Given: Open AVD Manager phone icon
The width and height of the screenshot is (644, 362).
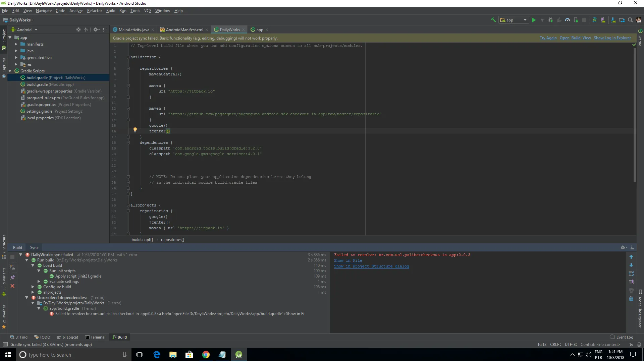Looking at the screenshot, I should point(603,20).
